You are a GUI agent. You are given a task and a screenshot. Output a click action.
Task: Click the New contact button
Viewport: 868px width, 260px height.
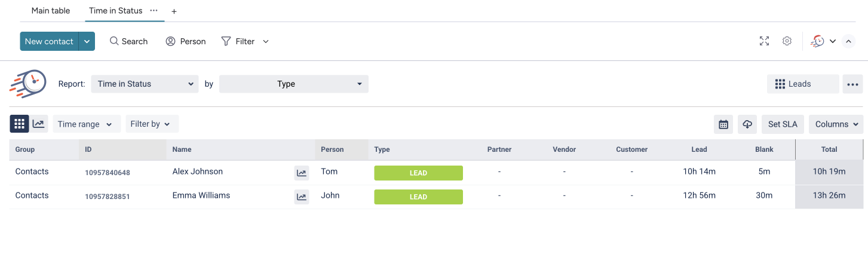[49, 41]
